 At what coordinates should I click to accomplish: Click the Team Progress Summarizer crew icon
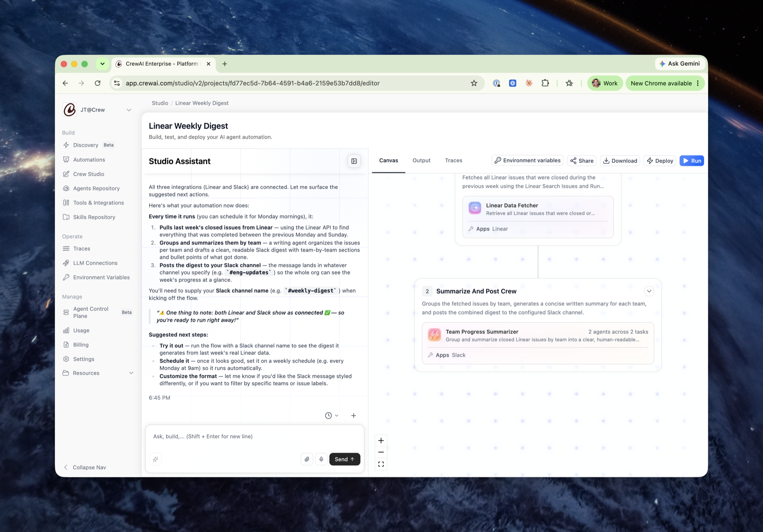pos(434,335)
